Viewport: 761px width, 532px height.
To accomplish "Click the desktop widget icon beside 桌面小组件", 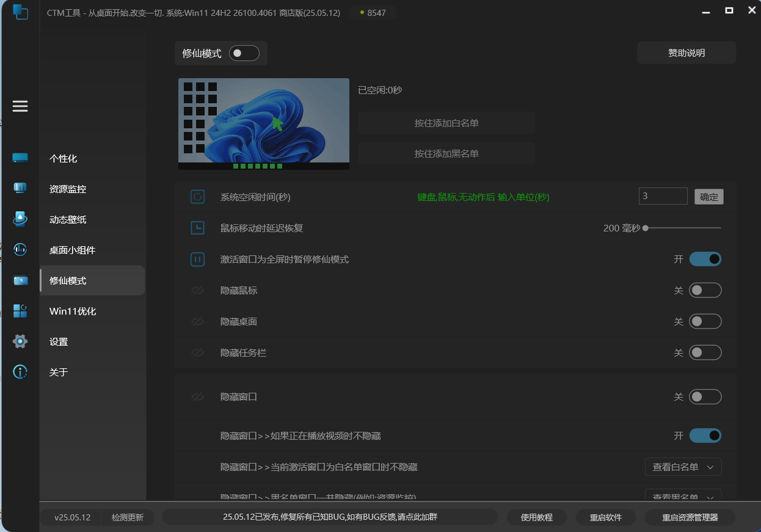I will (x=20, y=249).
